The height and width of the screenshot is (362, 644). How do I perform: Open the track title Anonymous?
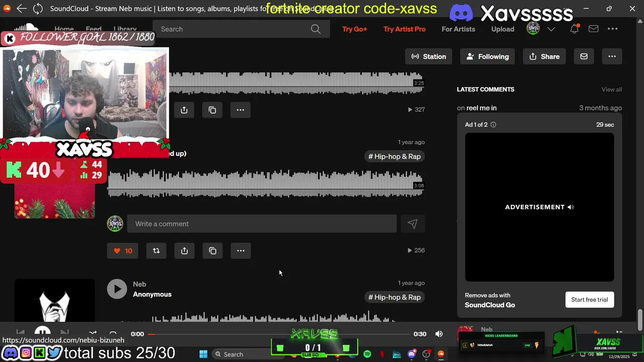[x=152, y=294]
